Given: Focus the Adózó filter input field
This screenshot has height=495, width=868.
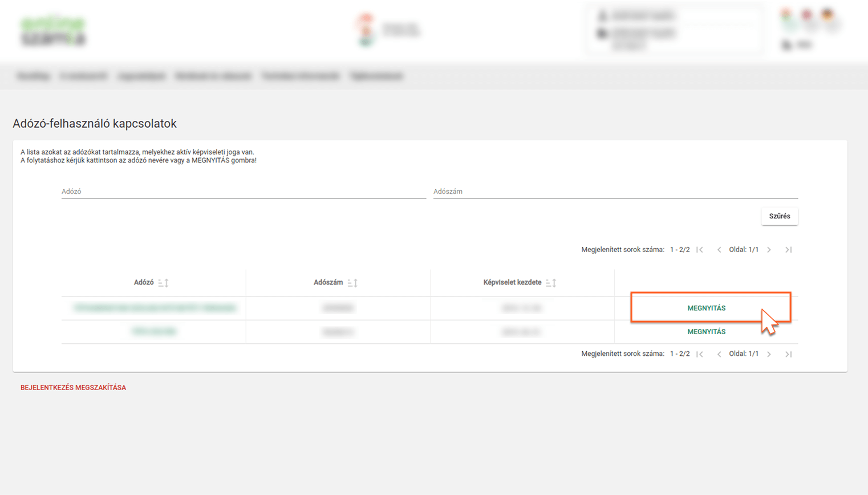Looking at the screenshot, I should point(244,192).
